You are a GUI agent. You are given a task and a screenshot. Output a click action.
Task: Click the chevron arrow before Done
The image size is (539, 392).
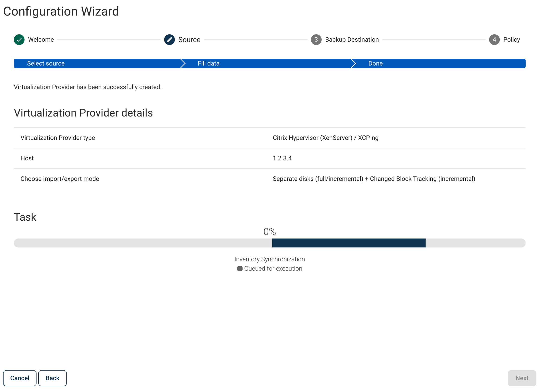point(353,63)
